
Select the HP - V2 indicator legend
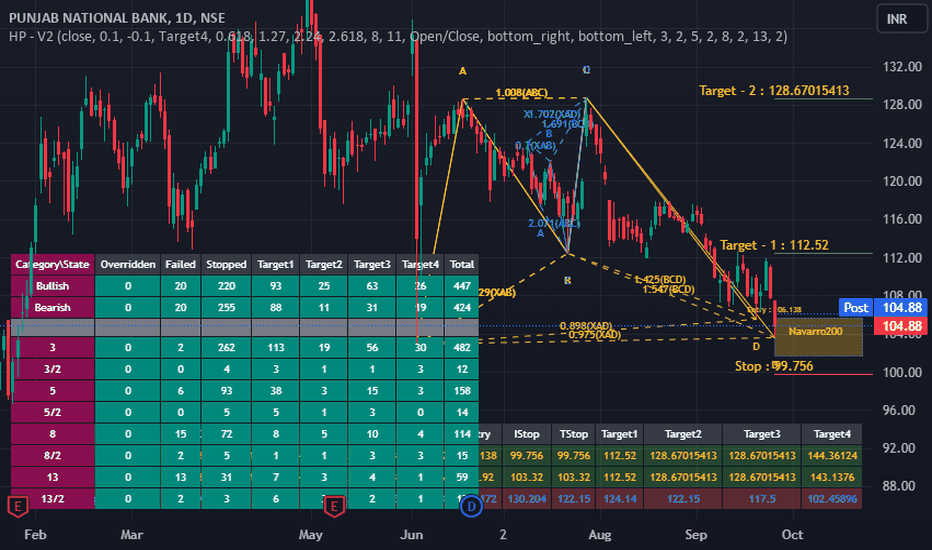coord(398,37)
